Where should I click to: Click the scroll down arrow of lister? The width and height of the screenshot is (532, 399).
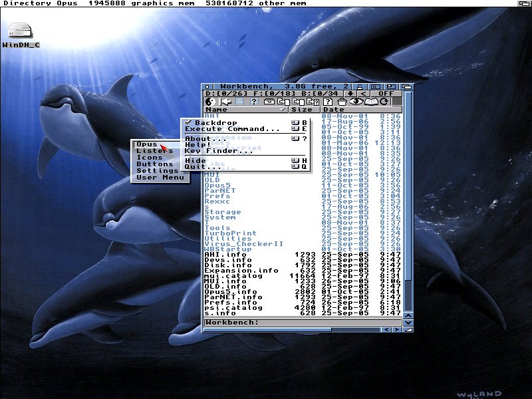[408, 323]
